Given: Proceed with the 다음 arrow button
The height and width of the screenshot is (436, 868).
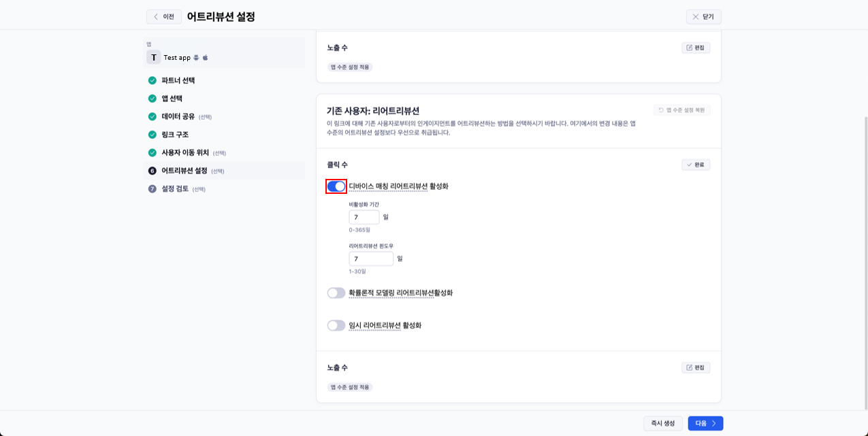Looking at the screenshot, I should point(705,423).
